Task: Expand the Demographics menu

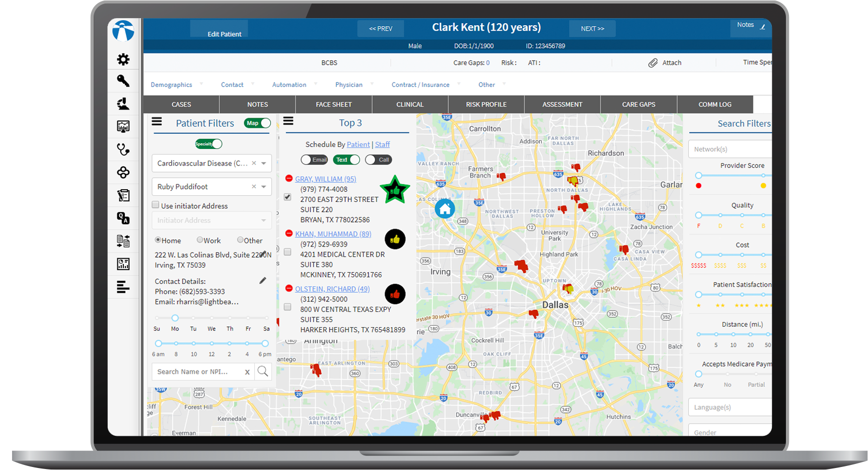Action: (172, 85)
